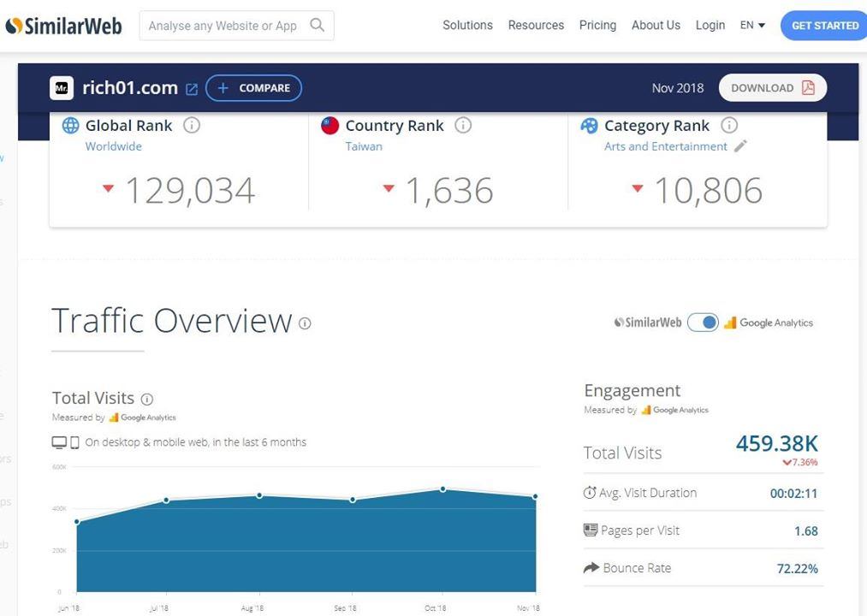Click the rich01.com site title

(x=130, y=88)
